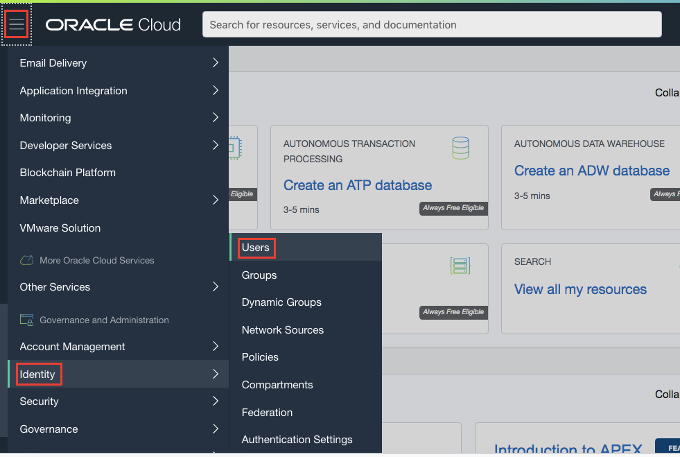Screen dimensions: 680x457
Task: Click the More Oracle Cloud Services icon
Action: click(x=26, y=260)
